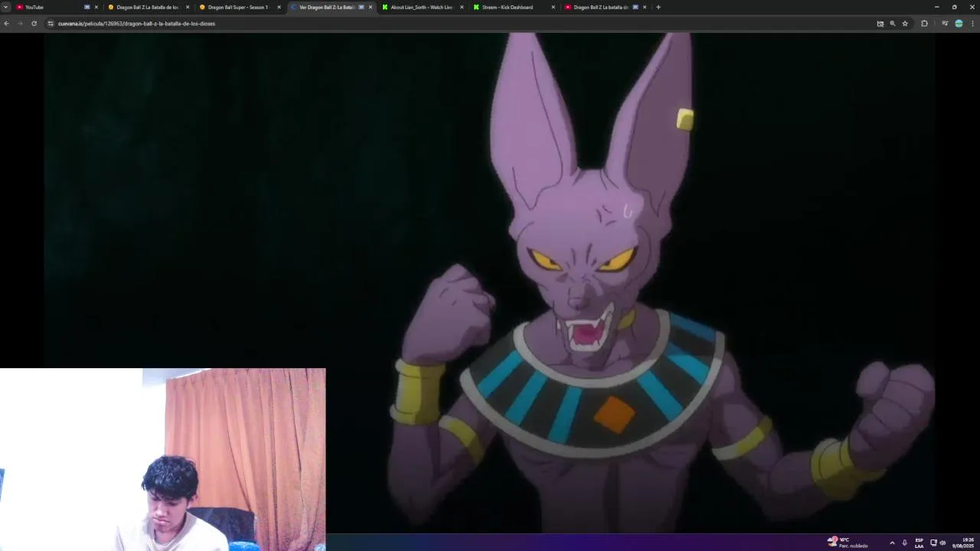
Task: Click the webcam overlay thumbnail
Action: [x=162, y=459]
